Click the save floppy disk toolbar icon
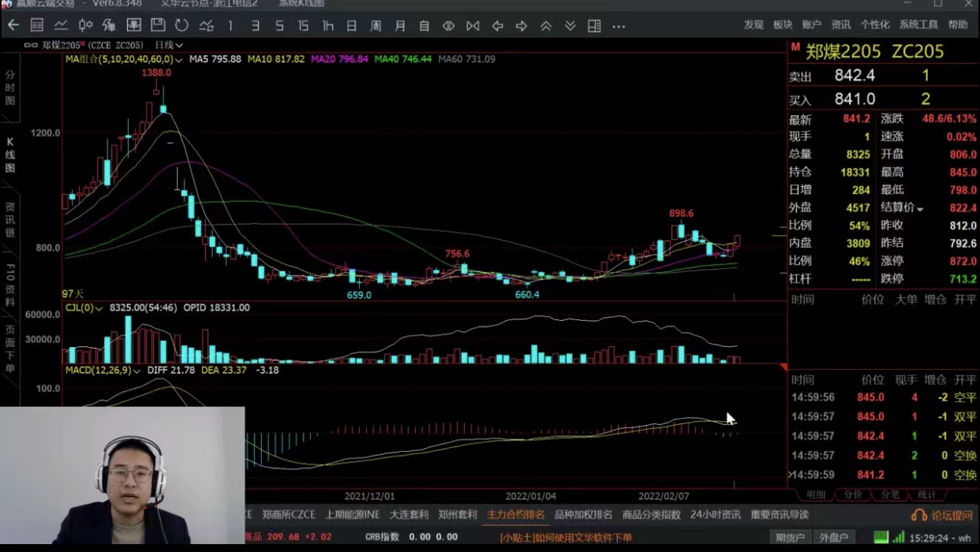 coord(158,25)
